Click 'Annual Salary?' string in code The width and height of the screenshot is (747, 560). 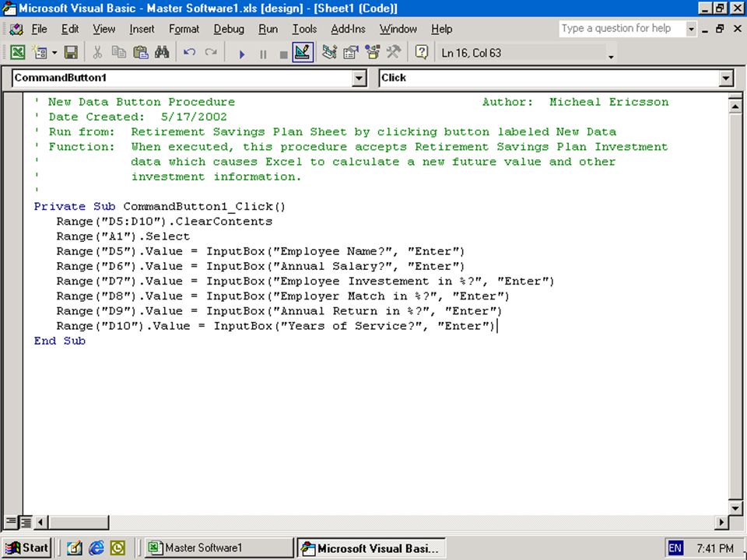tap(335, 266)
